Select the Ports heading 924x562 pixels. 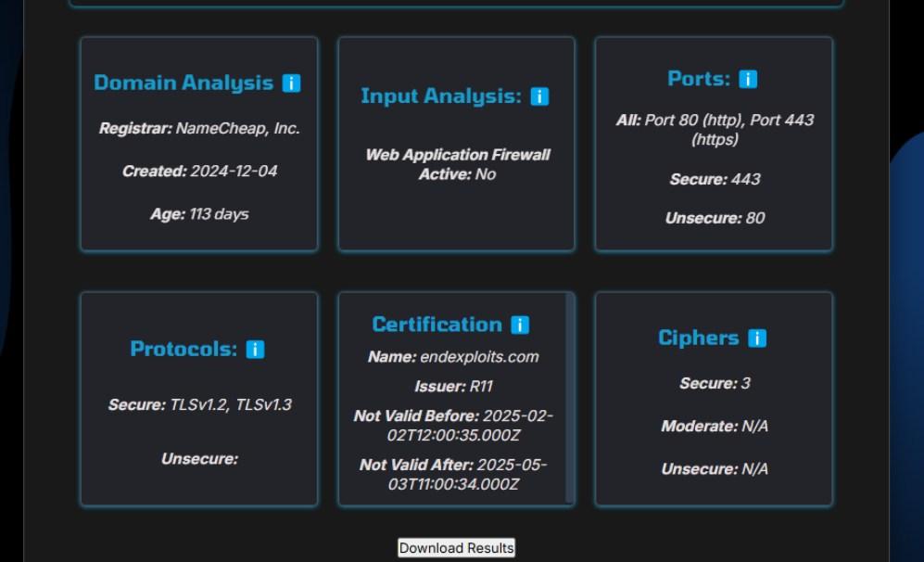tap(698, 79)
